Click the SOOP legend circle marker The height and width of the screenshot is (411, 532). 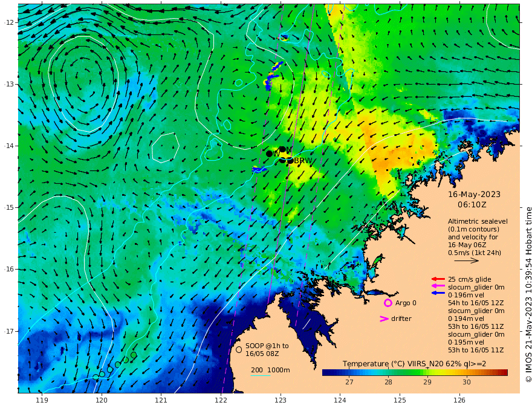click(x=239, y=349)
